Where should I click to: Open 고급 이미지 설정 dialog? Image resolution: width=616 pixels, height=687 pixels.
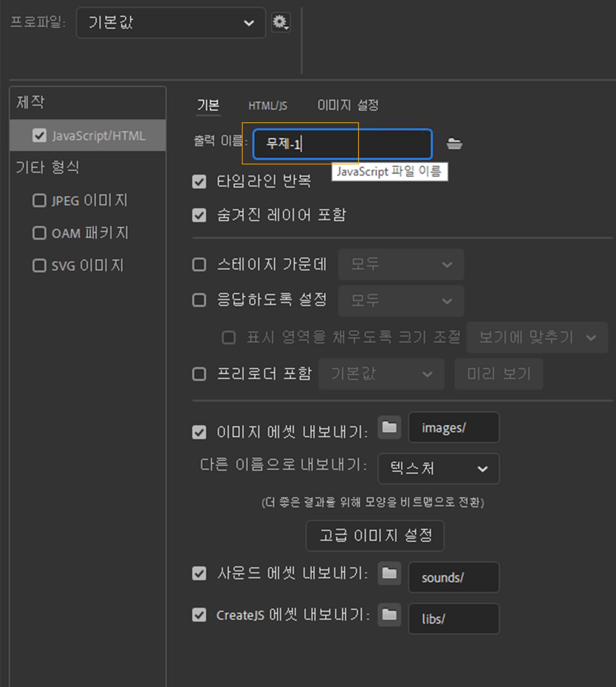pos(375,535)
